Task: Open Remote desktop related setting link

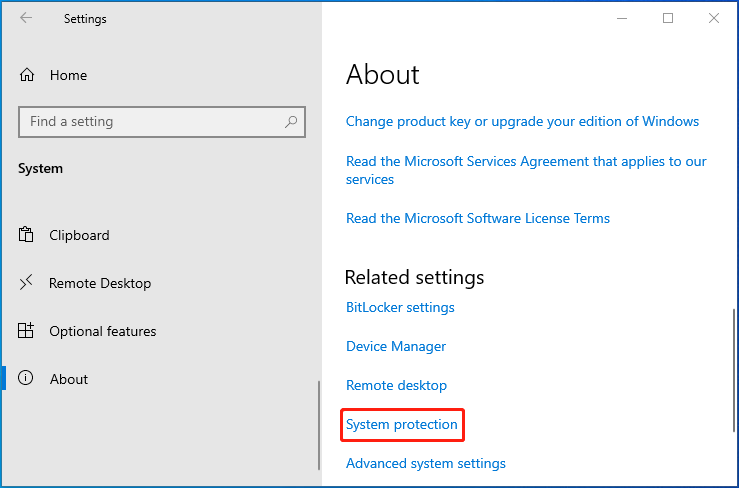Action: tap(396, 386)
